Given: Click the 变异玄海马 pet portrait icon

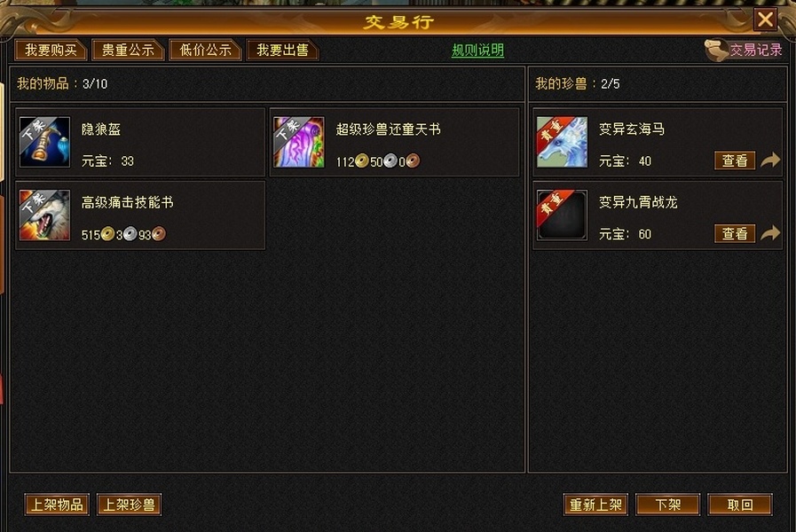Looking at the screenshot, I should tap(562, 142).
